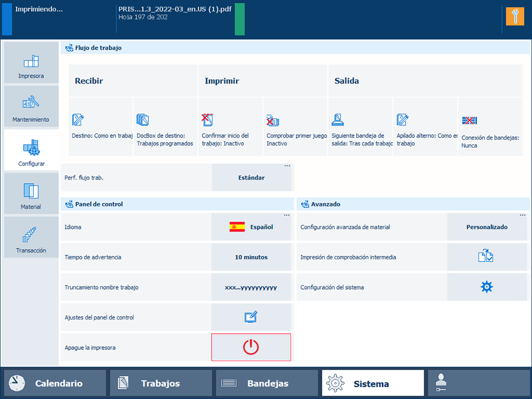The image size is (532, 399).
Task: Click the ellipsis above the Personalizado button
Action: (522, 215)
